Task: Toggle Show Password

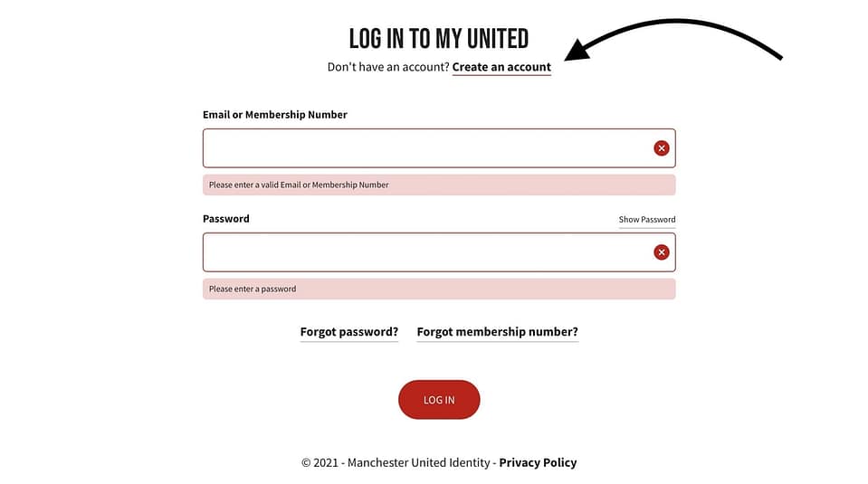Action: click(646, 220)
